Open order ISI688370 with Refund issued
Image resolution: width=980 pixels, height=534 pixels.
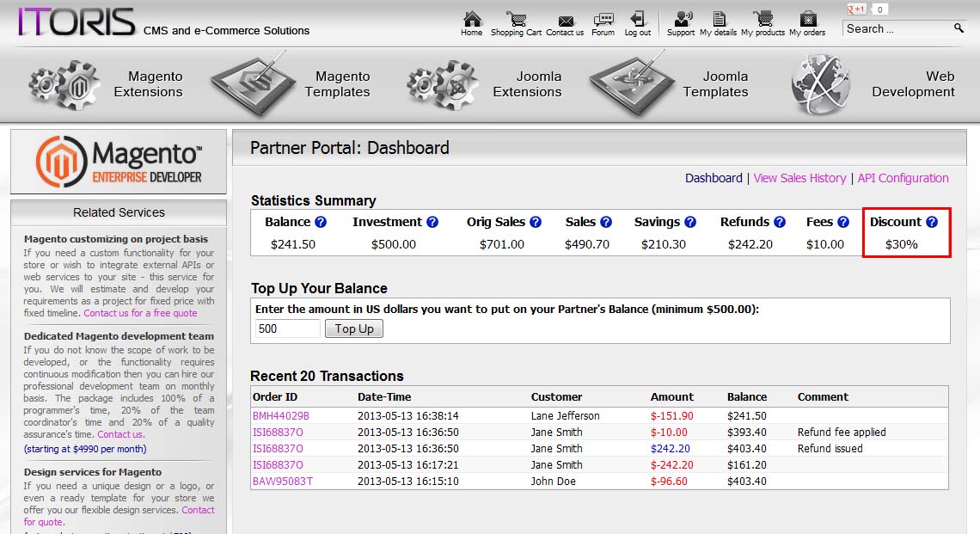click(x=278, y=448)
